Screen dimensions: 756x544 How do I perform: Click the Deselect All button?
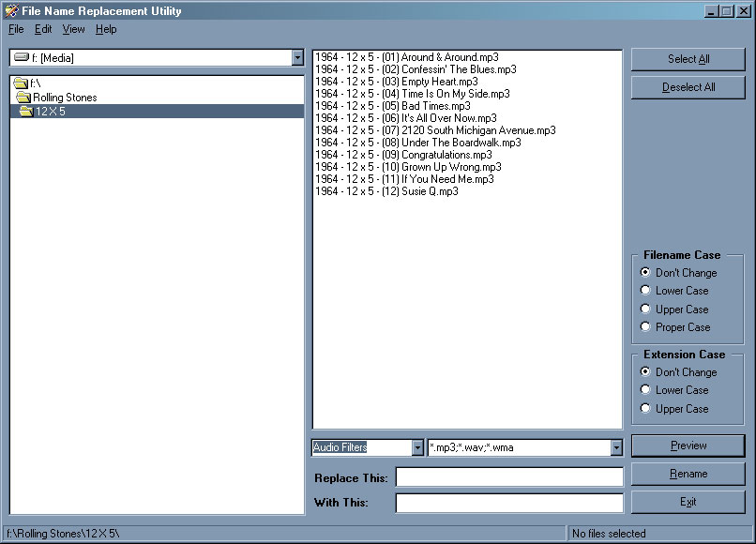pos(688,87)
